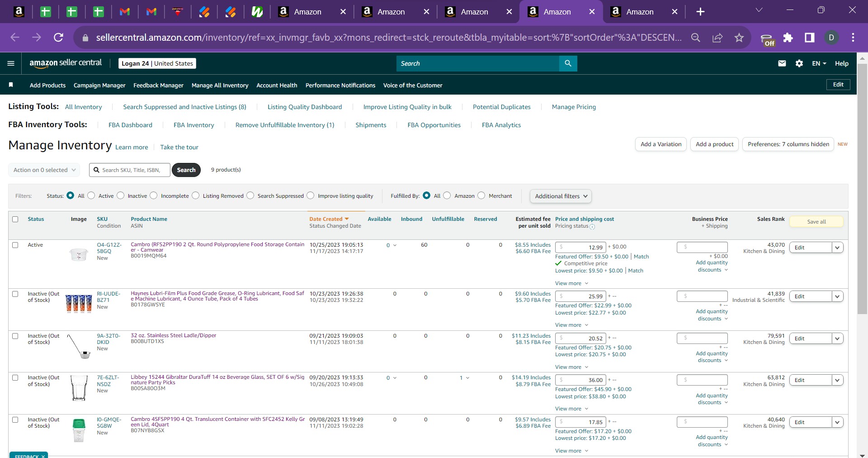Toggle the browser side panel icon
The width and height of the screenshot is (868, 458).
click(x=810, y=38)
